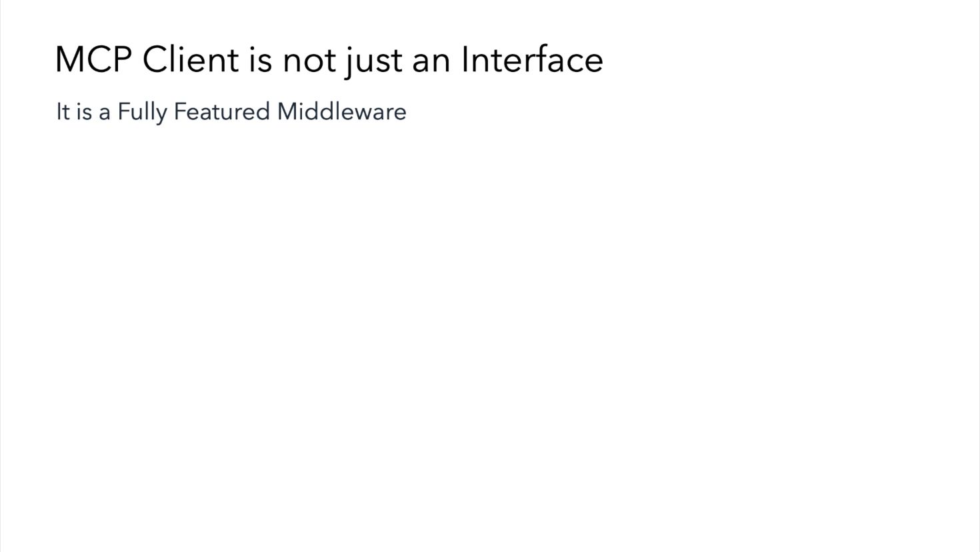This screenshot has height=552, width=980.
Task: Click the slide title "MCP Client is not just an Interface"
Action: (x=329, y=60)
